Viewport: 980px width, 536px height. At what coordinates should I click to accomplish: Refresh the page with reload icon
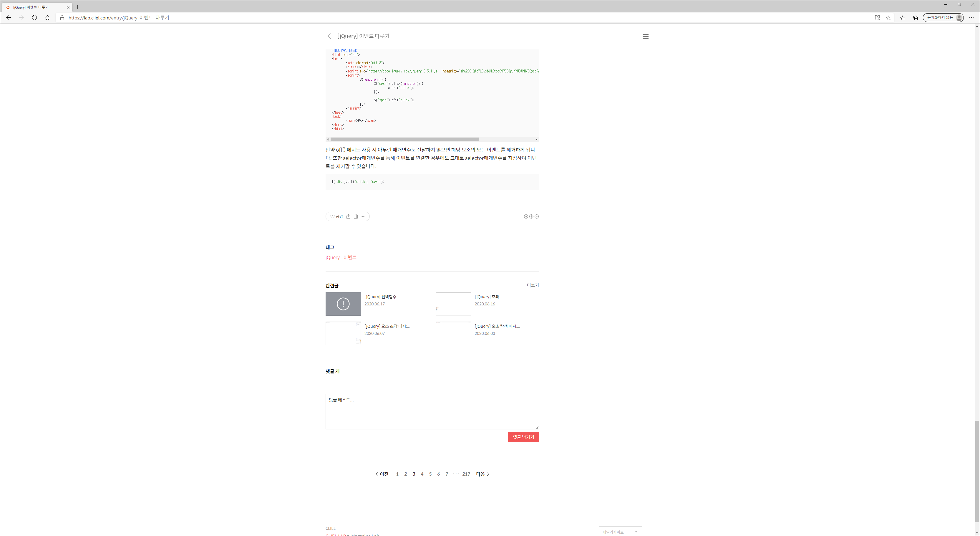click(34, 17)
